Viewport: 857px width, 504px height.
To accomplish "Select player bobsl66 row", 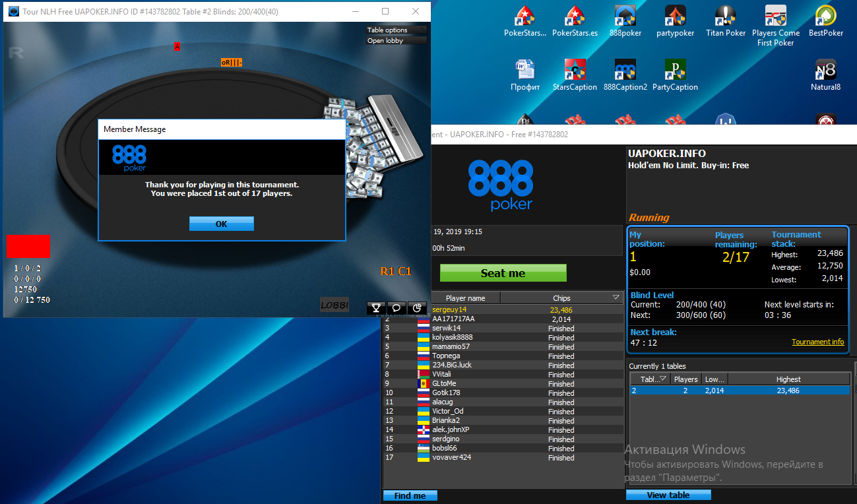I will tap(503, 448).
